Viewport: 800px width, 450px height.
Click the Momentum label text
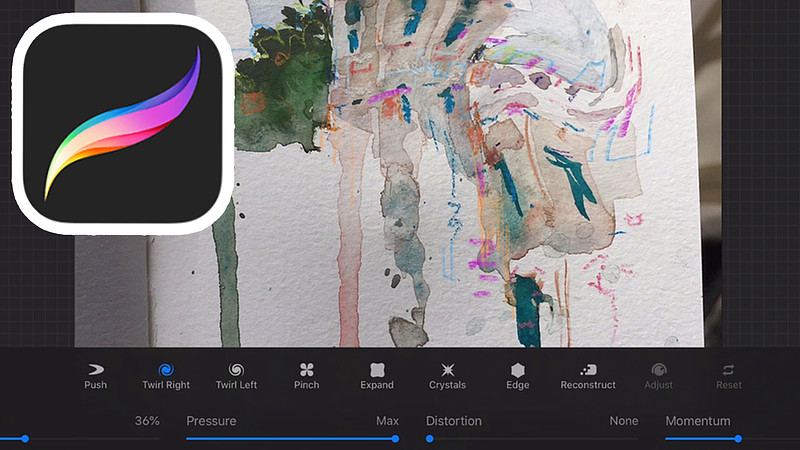(697, 421)
